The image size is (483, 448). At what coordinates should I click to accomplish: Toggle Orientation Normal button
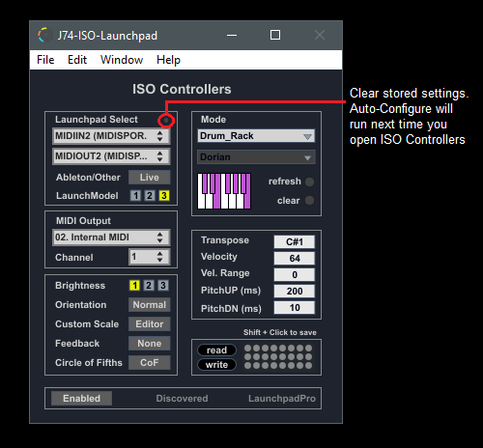(x=150, y=305)
